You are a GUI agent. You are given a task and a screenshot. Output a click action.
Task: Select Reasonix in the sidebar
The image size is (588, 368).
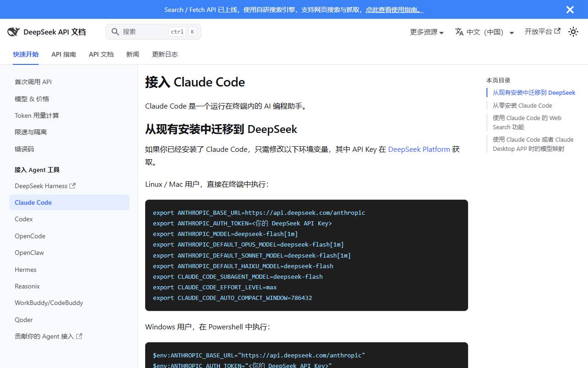27,286
